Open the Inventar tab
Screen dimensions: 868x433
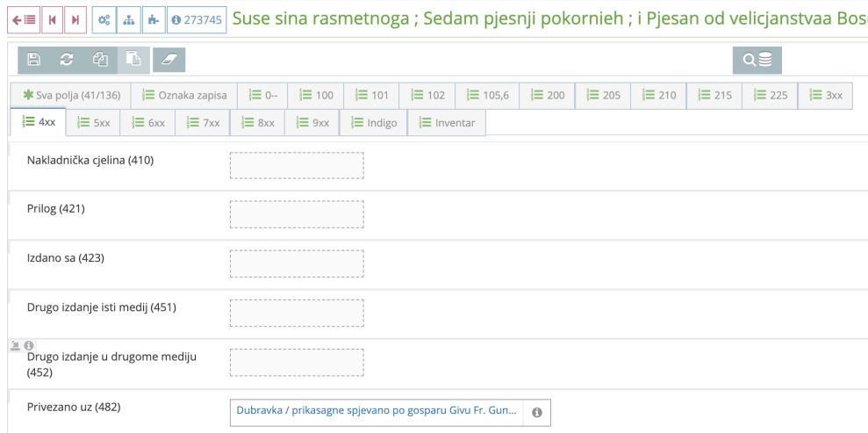coord(447,123)
